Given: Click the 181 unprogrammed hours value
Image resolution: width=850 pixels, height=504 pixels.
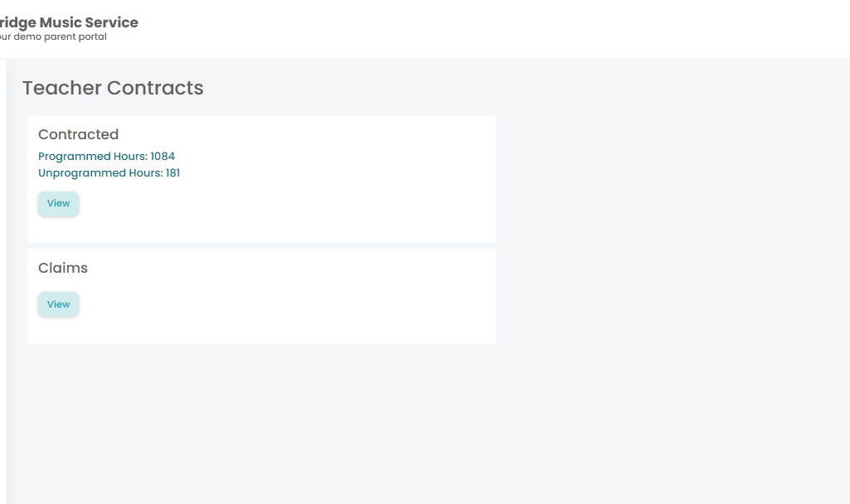Looking at the screenshot, I should pos(173,173).
